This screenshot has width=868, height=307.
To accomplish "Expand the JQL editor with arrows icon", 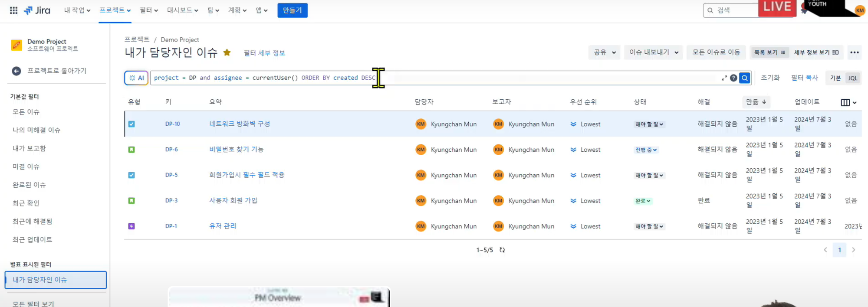I will pyautogui.click(x=724, y=78).
